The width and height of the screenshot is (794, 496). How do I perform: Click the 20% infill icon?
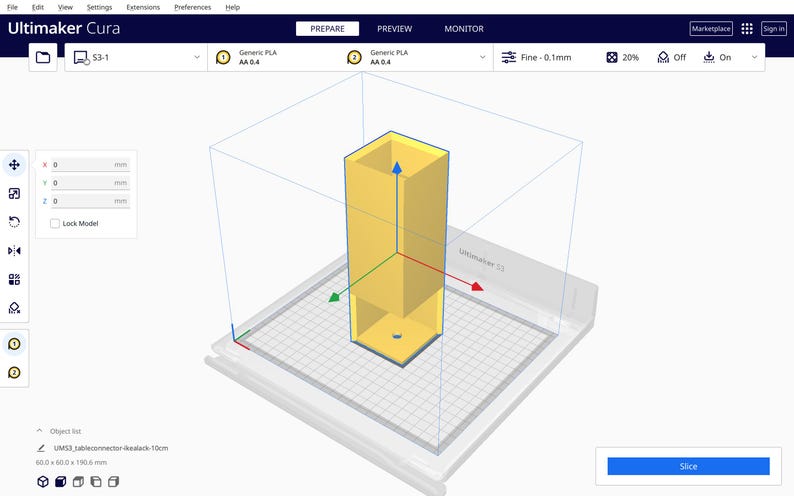[612, 57]
